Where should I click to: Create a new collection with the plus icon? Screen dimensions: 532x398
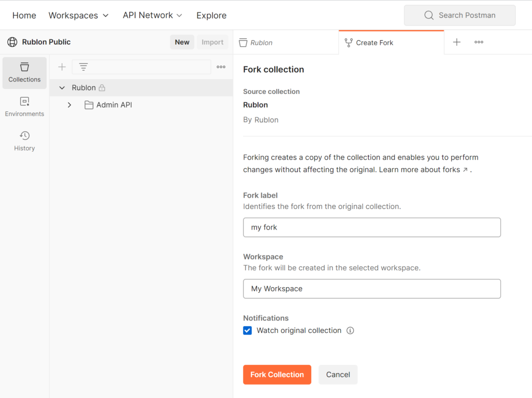[61, 67]
